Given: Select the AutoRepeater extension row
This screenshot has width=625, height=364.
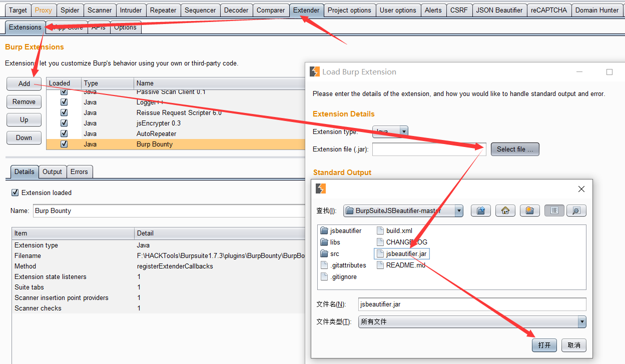Looking at the screenshot, I should 176,133.
